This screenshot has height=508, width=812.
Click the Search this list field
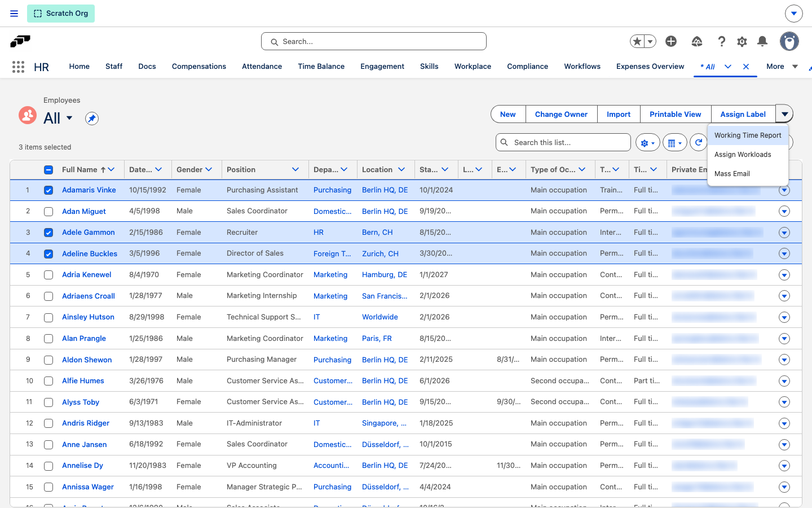(563, 142)
